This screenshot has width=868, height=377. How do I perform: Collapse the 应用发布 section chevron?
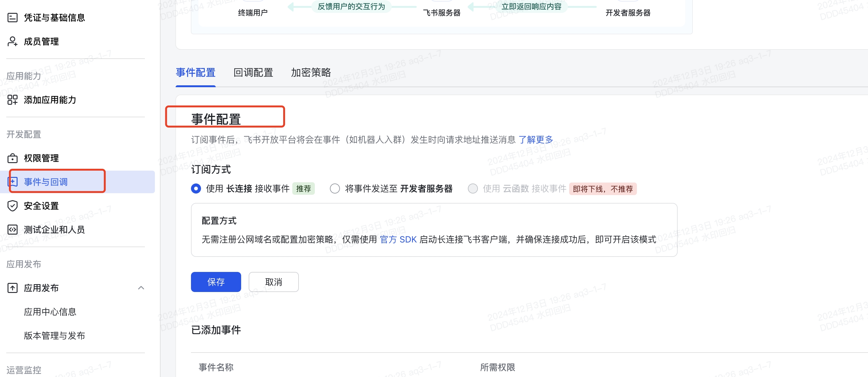141,288
